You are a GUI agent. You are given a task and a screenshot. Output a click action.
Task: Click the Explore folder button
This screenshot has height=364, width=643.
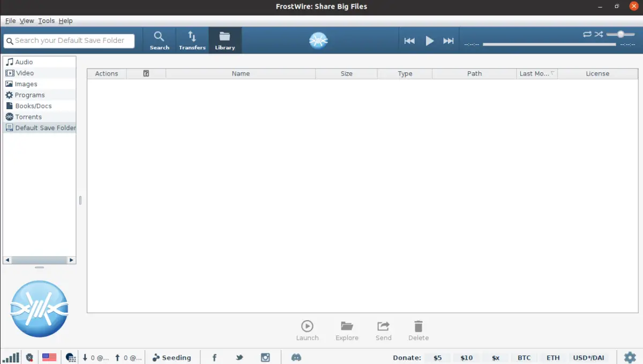(347, 330)
